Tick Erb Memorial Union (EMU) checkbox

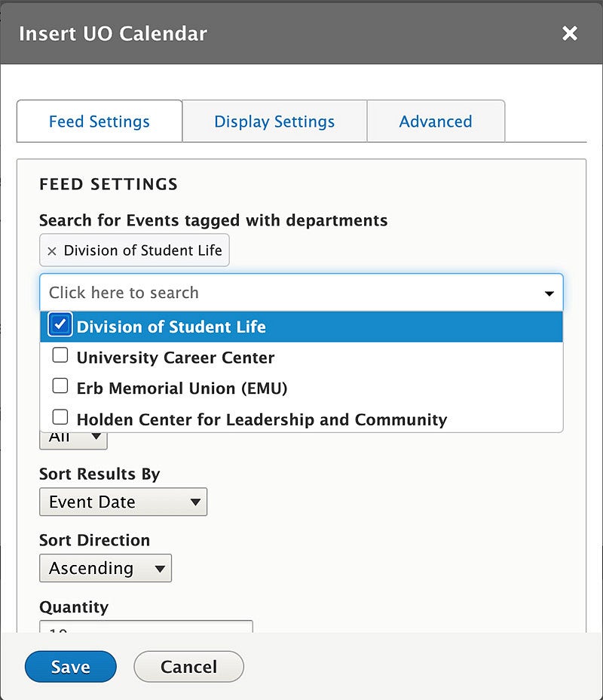click(60, 385)
